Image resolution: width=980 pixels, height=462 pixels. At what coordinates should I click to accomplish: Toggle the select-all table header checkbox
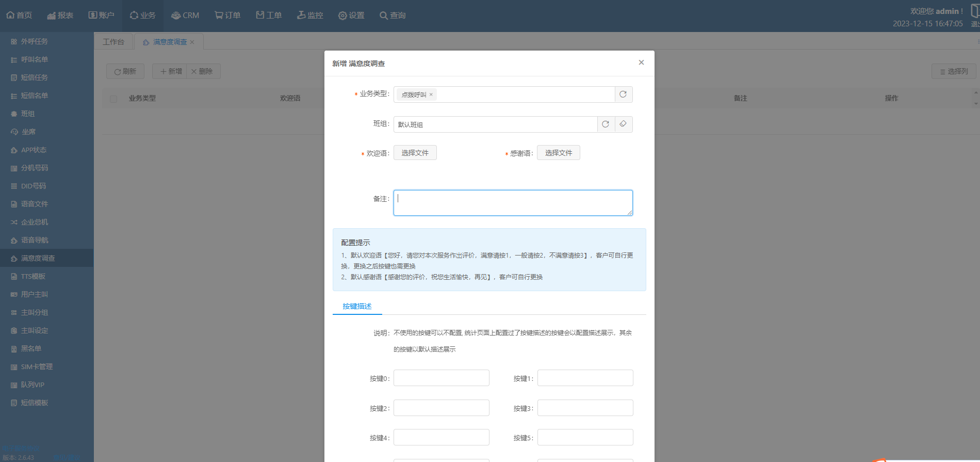pos(113,99)
